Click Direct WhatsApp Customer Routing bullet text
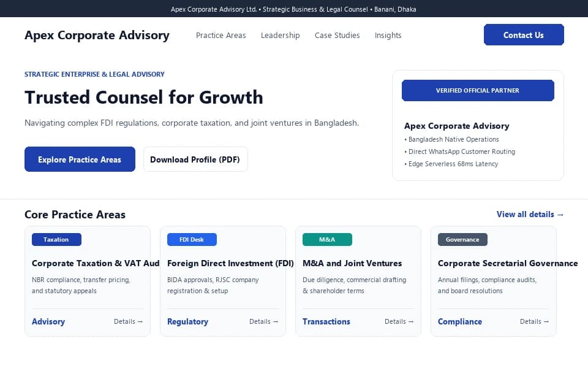The width and height of the screenshot is (588, 368). point(460,151)
